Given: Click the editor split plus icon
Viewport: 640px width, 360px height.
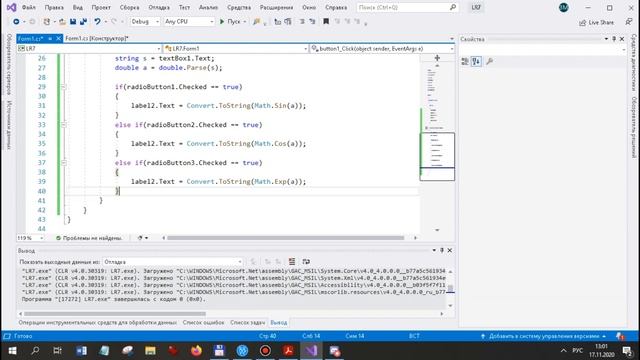Looking at the screenshot, I should click(x=437, y=58).
